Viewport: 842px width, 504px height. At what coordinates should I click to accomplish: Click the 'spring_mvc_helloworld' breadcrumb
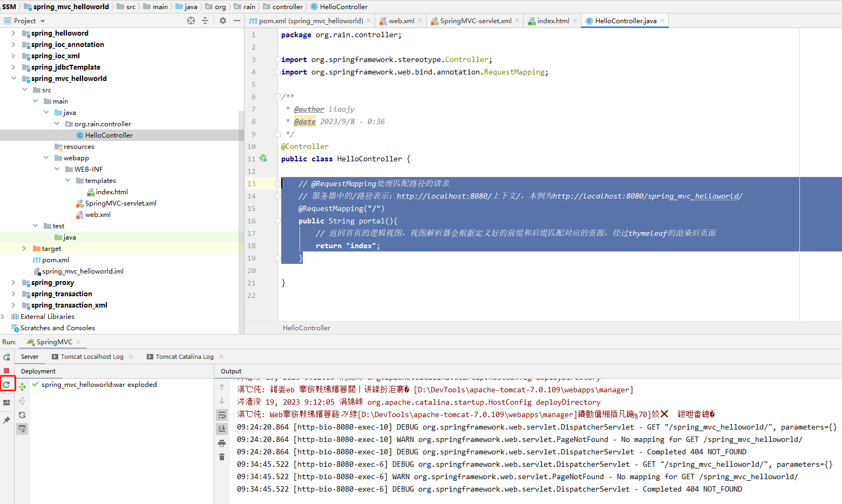pos(66,6)
